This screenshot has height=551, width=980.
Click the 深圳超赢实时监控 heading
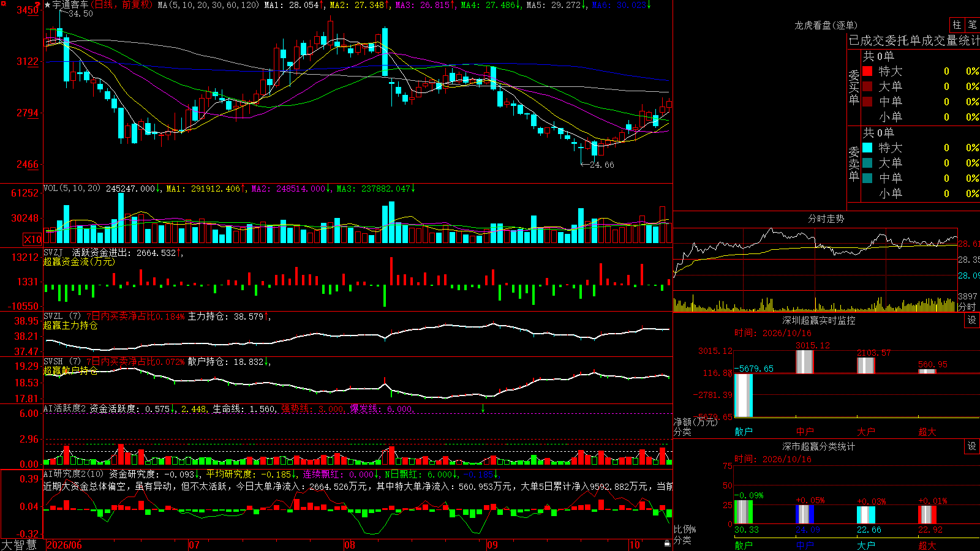click(819, 320)
